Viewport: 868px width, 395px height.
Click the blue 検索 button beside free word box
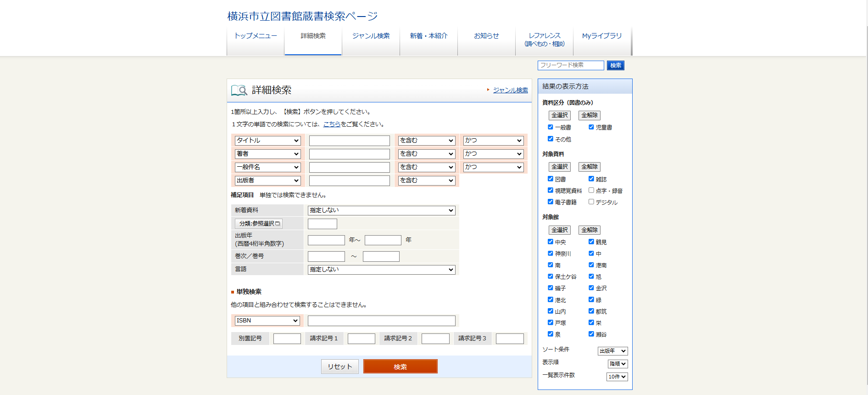tap(616, 65)
